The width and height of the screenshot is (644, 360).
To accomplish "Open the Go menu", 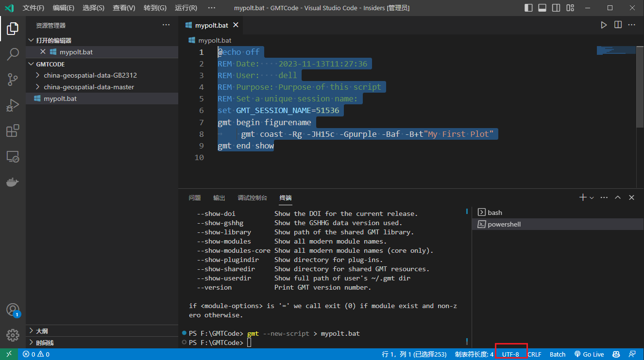I will (155, 8).
